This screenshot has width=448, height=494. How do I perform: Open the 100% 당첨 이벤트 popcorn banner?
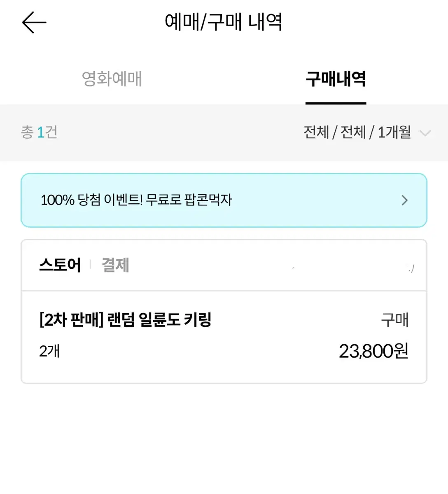point(136,200)
